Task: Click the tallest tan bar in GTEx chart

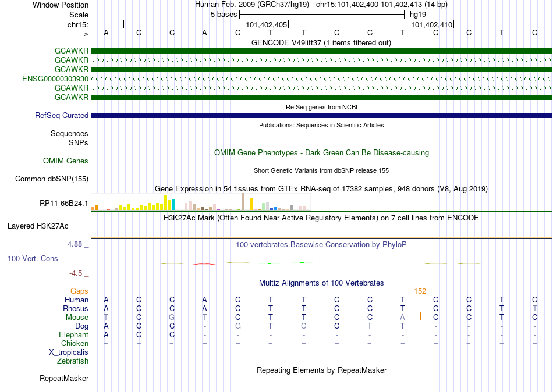Action: click(243, 202)
